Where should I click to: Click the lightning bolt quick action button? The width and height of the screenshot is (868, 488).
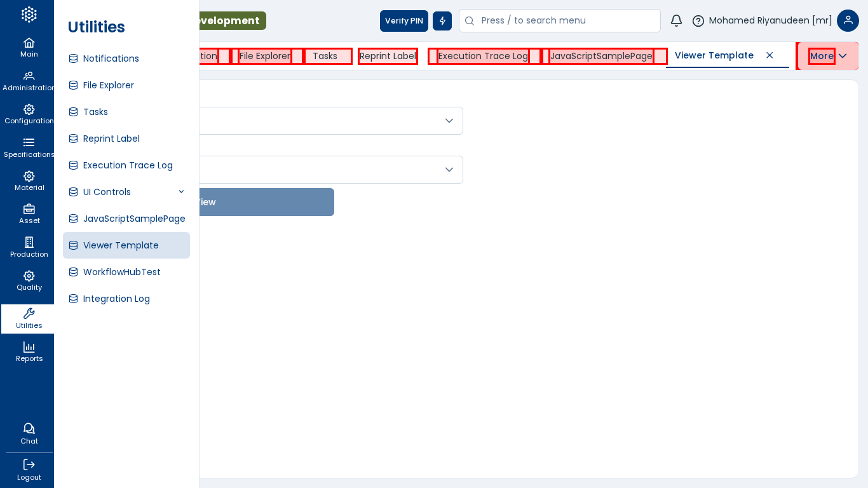coord(442,21)
